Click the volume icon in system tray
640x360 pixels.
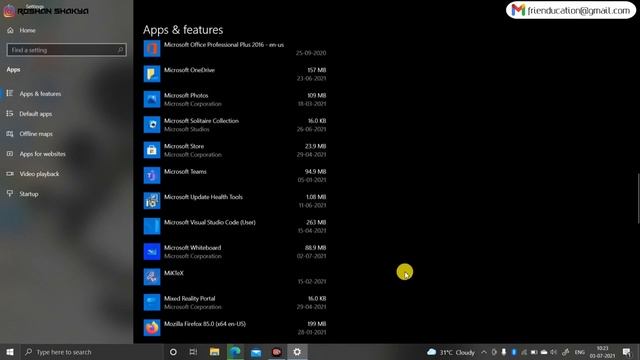pos(553,352)
